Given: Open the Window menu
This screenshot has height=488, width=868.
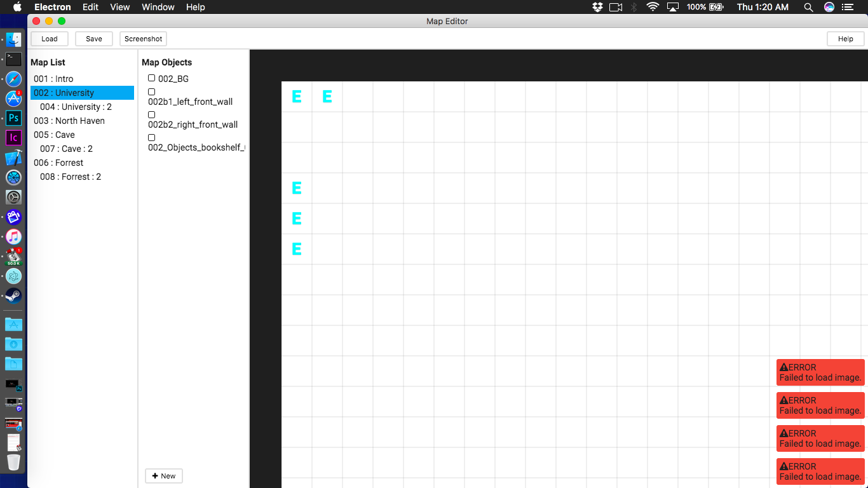Looking at the screenshot, I should click(x=158, y=7).
